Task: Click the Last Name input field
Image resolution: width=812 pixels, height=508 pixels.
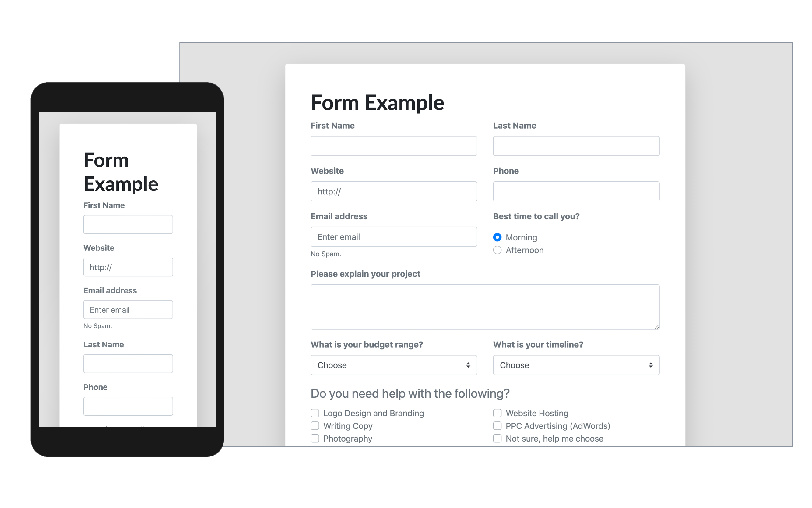Action: 575,144
